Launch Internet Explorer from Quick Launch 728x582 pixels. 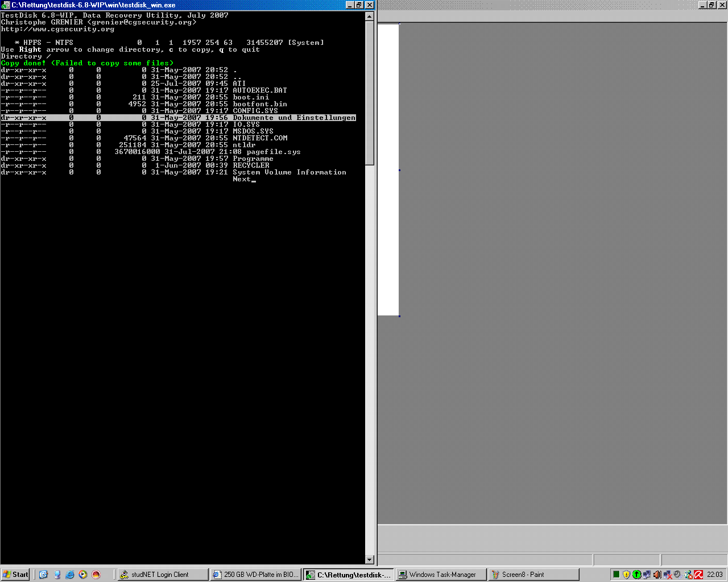pyautogui.click(x=70, y=575)
